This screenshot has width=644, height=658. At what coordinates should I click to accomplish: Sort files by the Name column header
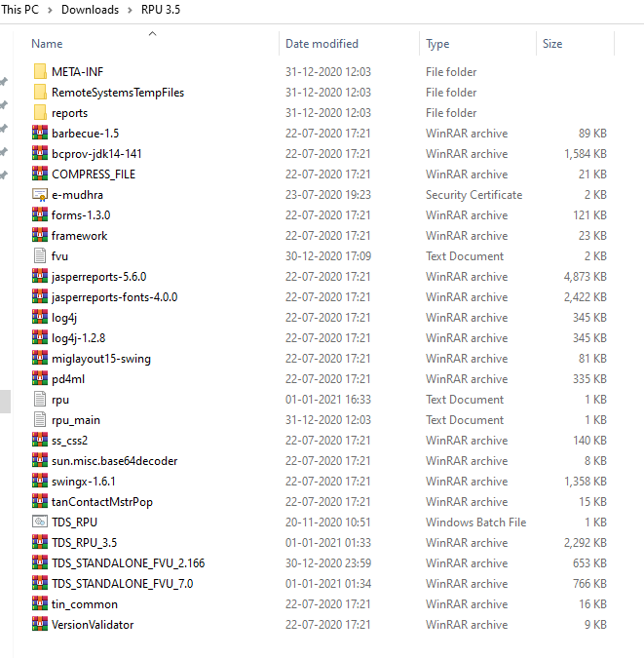click(47, 44)
